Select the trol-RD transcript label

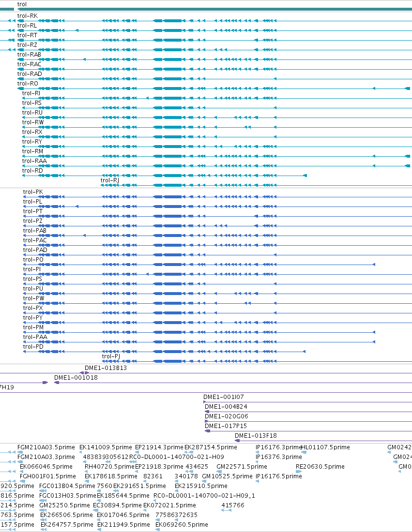(32, 171)
